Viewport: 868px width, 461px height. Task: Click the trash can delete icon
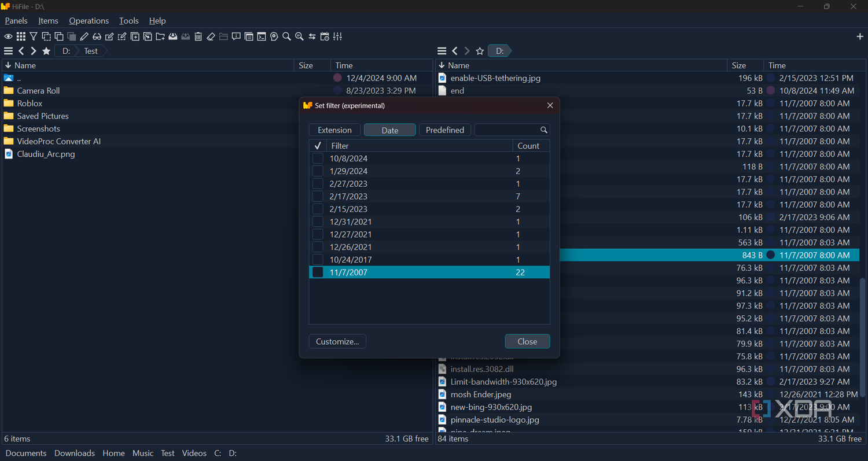click(x=198, y=36)
